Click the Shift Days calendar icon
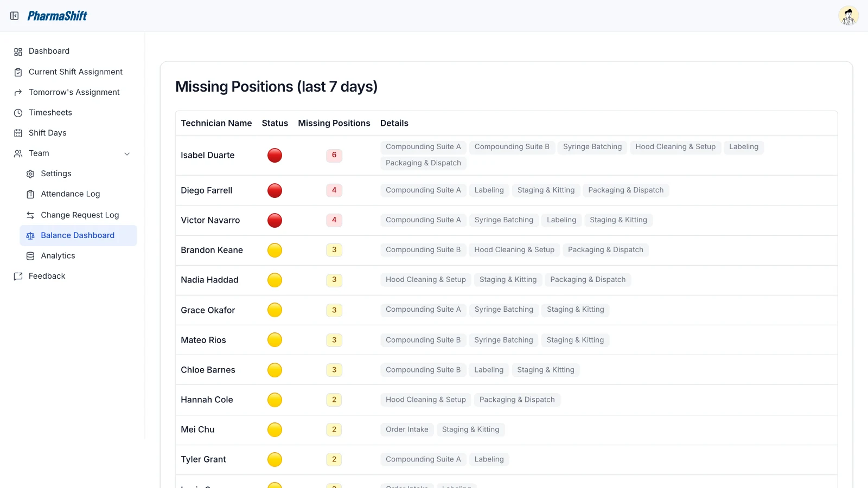The image size is (868, 488). click(18, 133)
